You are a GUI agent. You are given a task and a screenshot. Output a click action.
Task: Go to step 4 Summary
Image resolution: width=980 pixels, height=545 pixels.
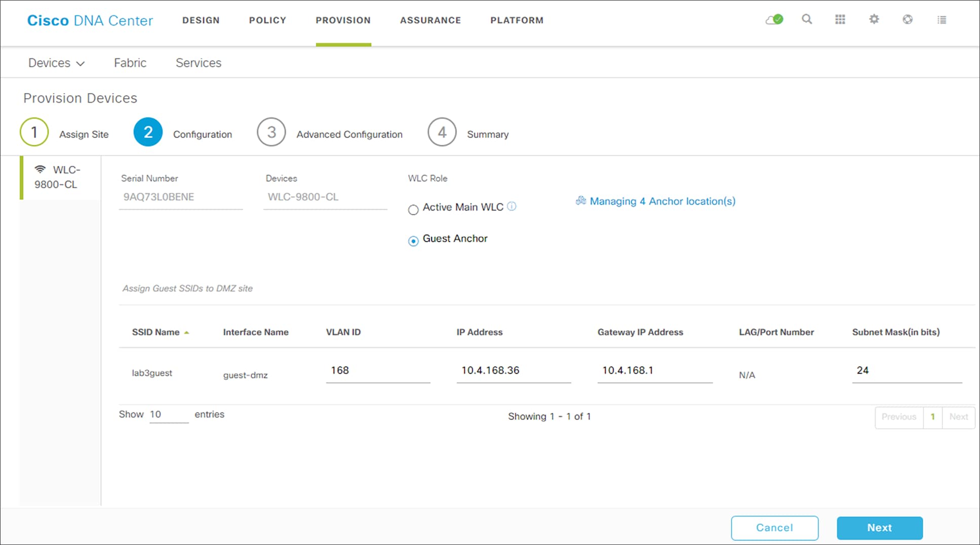click(468, 133)
